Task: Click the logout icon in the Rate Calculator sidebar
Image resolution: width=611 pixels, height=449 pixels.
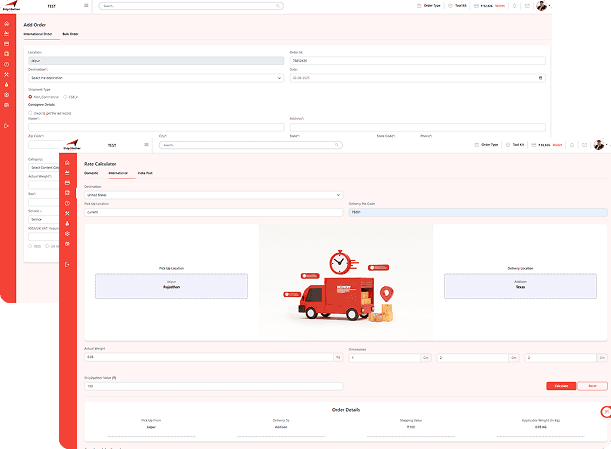Action: pos(67,263)
